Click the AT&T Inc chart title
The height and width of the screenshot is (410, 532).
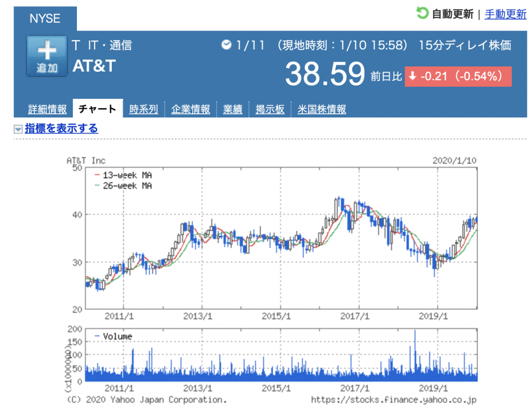click(x=86, y=161)
